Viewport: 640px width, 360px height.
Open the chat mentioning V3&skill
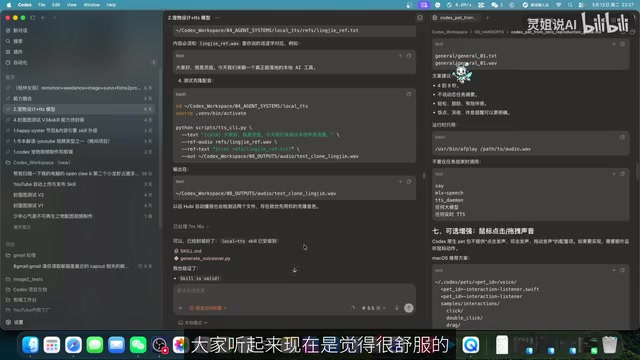tap(79, 120)
